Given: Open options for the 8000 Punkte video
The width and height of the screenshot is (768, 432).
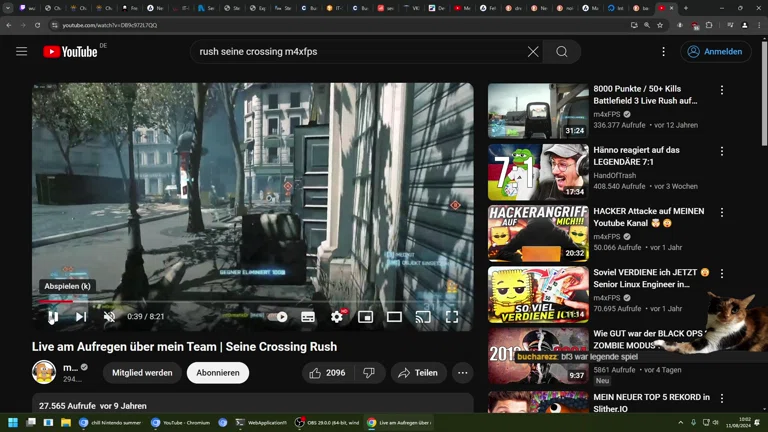Looking at the screenshot, I should pos(721,90).
